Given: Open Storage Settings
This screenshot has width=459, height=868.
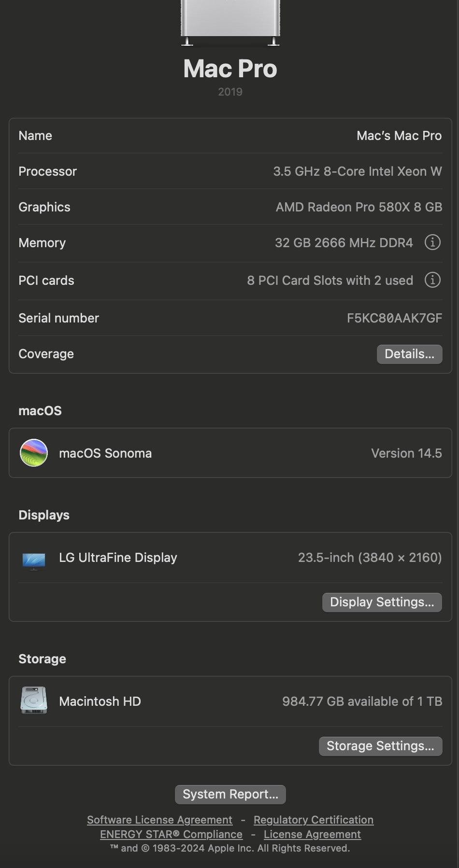Looking at the screenshot, I should 380,746.
